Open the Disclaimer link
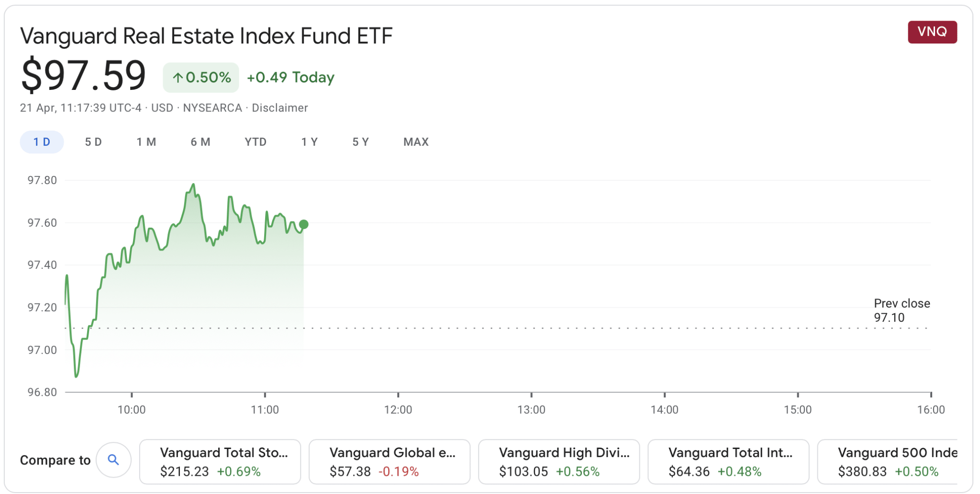Viewport: 980px width, 494px height. click(x=279, y=108)
